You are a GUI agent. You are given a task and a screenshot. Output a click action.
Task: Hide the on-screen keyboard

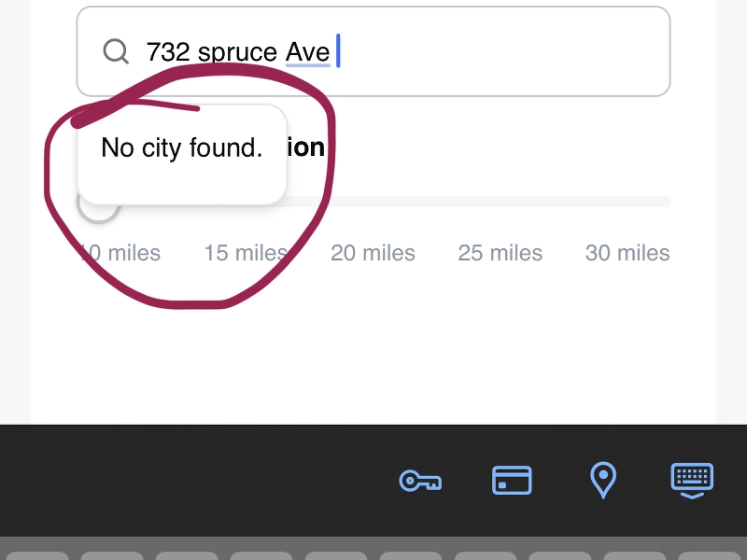pos(692,480)
